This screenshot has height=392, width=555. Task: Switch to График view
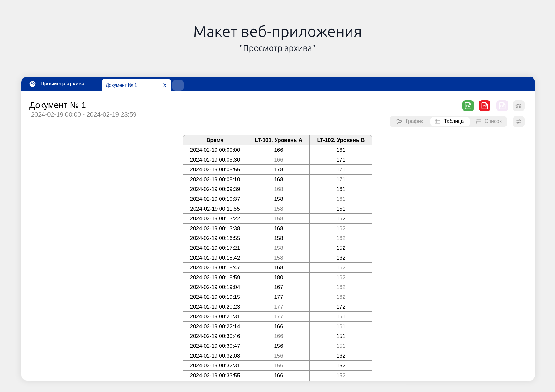click(410, 121)
